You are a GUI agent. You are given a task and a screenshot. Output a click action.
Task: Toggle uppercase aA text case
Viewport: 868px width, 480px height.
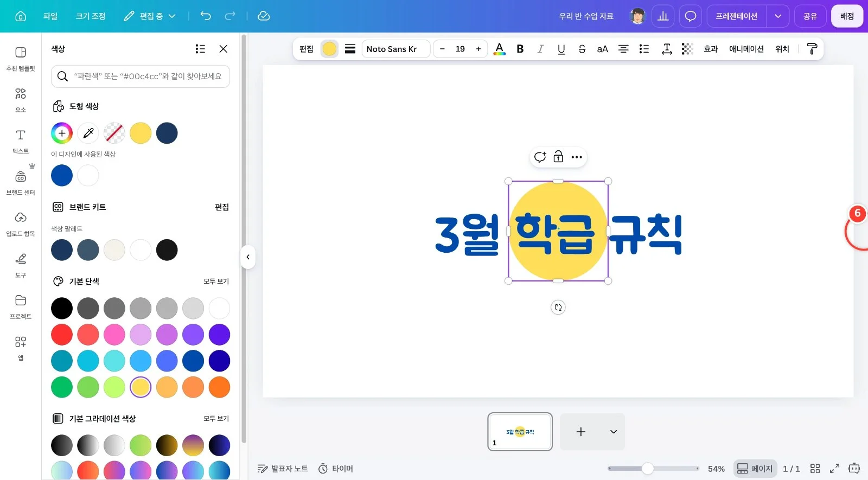pos(603,49)
